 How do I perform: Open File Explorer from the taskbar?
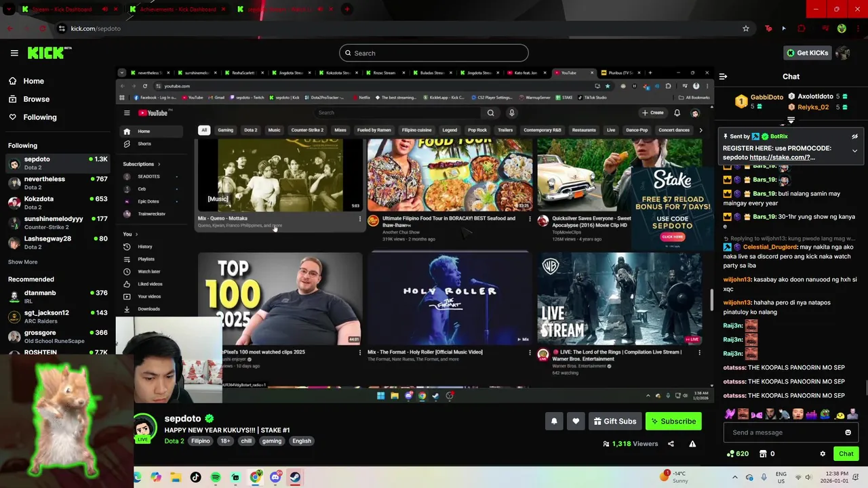tap(176, 477)
